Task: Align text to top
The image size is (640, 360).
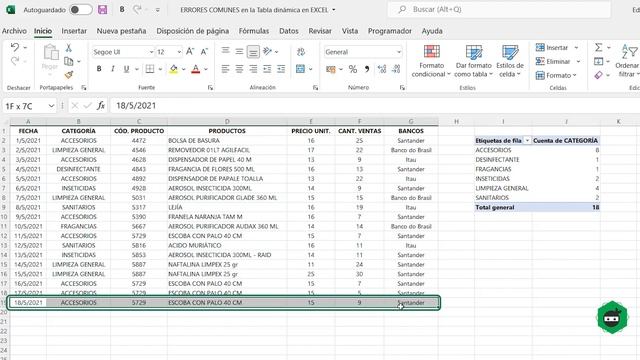Action: pos(225,51)
